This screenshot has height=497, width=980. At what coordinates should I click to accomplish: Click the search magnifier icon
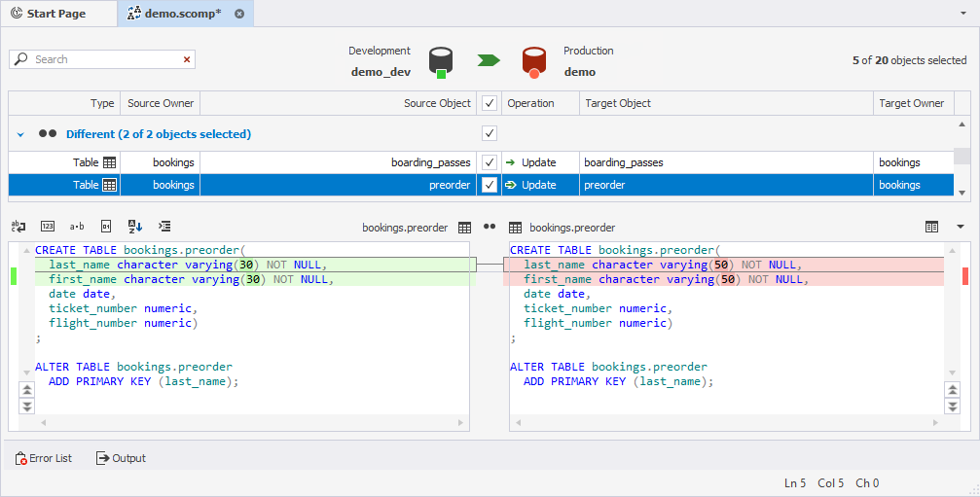pyautogui.click(x=21, y=58)
